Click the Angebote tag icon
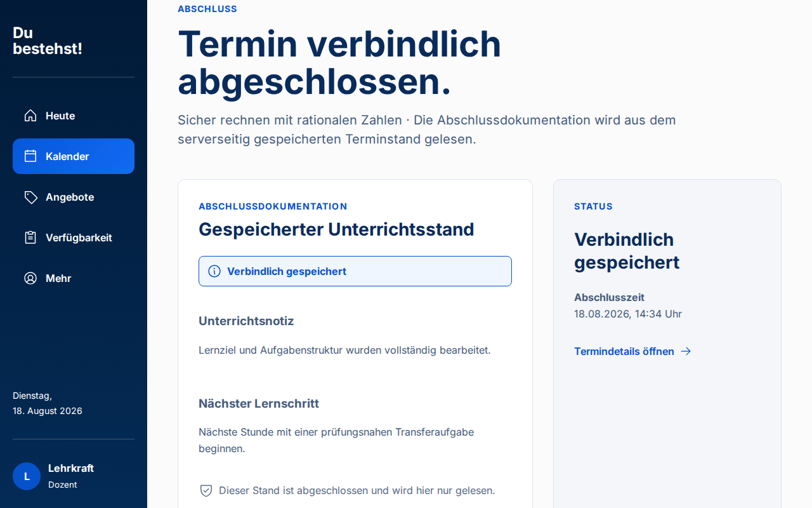This screenshot has height=508, width=812. tap(30, 197)
